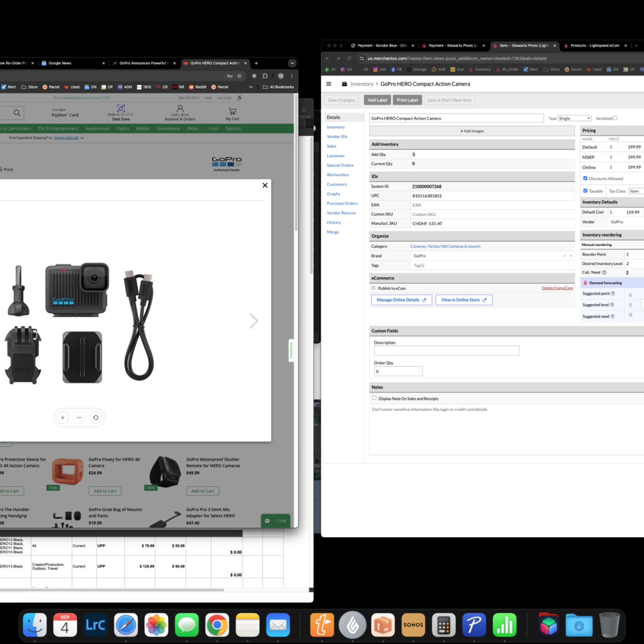Enable Display Note On Sales and Receipts
Image resolution: width=644 pixels, height=644 pixels.
374,398
